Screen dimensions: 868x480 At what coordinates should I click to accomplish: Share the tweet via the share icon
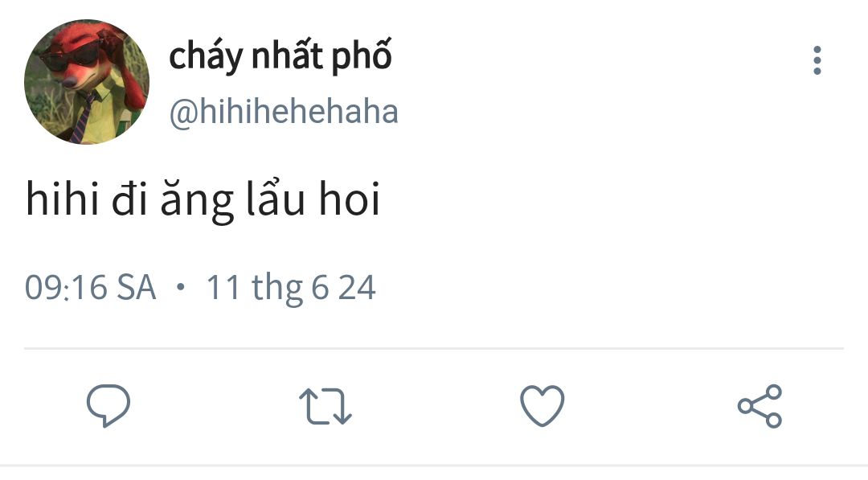[x=760, y=406]
